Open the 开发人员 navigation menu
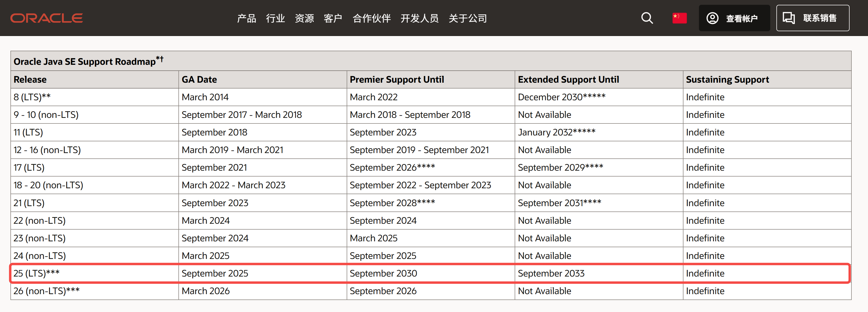Screen dimensions: 868x312 point(420,18)
